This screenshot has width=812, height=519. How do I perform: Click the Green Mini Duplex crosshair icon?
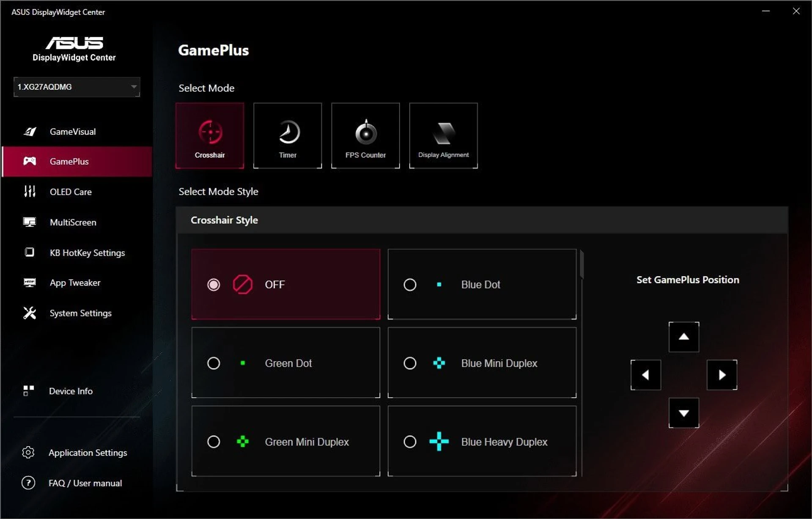(x=243, y=442)
